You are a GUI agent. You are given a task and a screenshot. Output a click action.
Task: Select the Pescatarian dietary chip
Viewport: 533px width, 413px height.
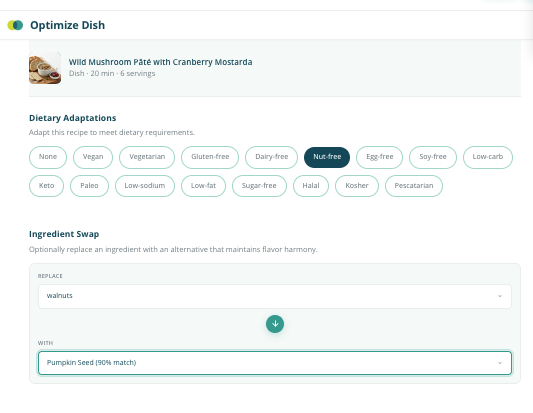click(414, 186)
